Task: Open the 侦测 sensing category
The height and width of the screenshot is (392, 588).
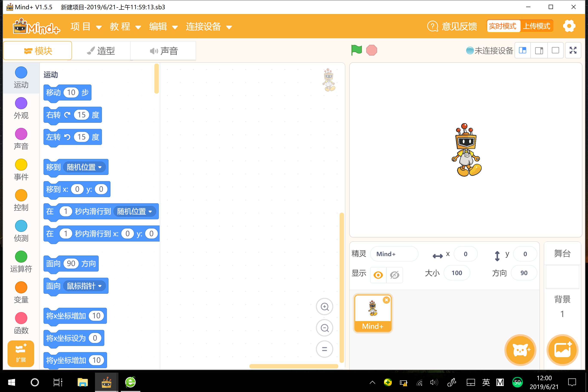Action: 21,231
